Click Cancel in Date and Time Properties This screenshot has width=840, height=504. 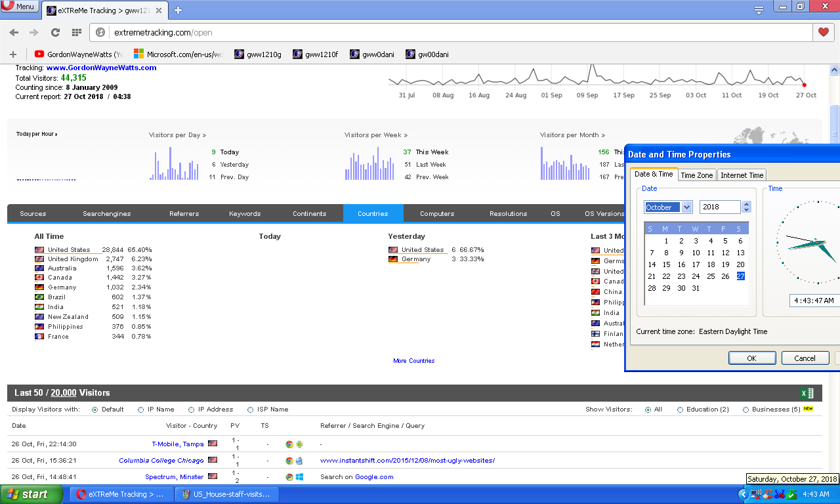coord(805,358)
